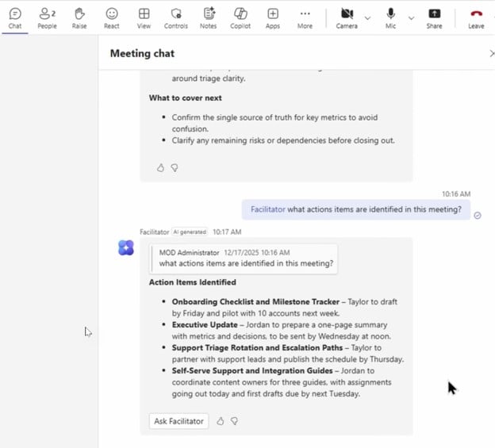The image size is (495, 448).
Task: Leave the meeting
Action: [476, 17]
